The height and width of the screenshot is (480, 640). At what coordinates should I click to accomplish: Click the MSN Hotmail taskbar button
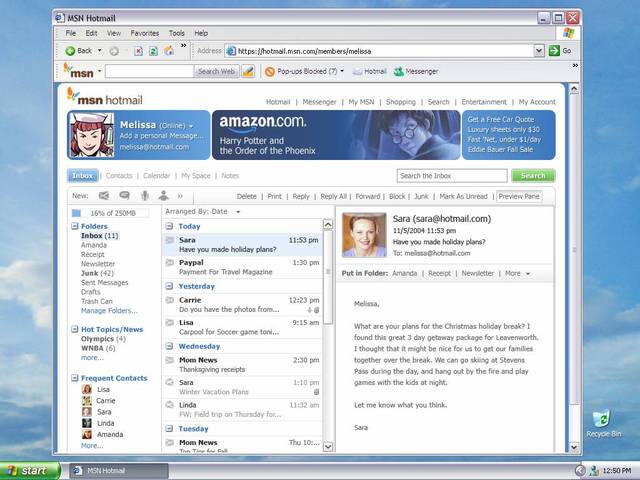(119, 471)
